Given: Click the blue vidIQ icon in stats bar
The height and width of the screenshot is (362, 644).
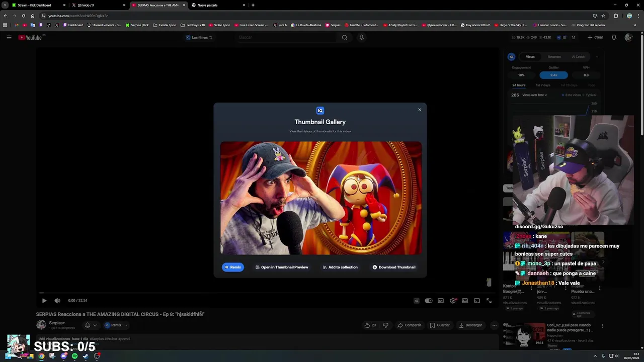Looking at the screenshot, I should [558, 37].
